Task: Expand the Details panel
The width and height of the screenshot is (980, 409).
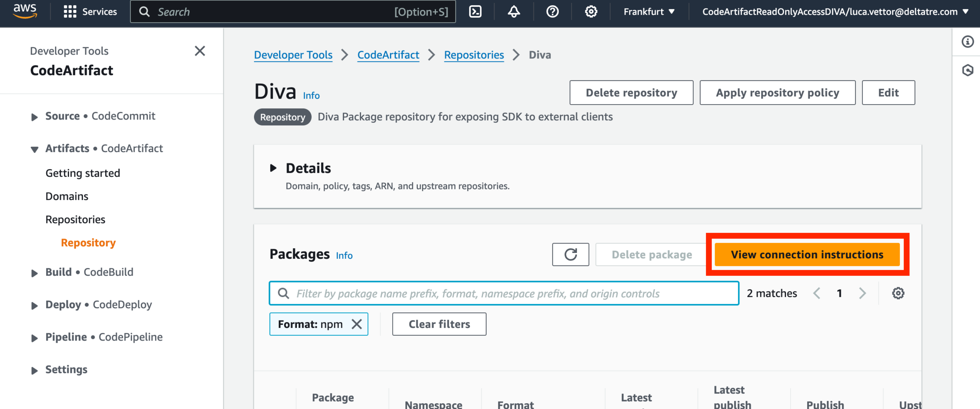Action: [x=273, y=168]
